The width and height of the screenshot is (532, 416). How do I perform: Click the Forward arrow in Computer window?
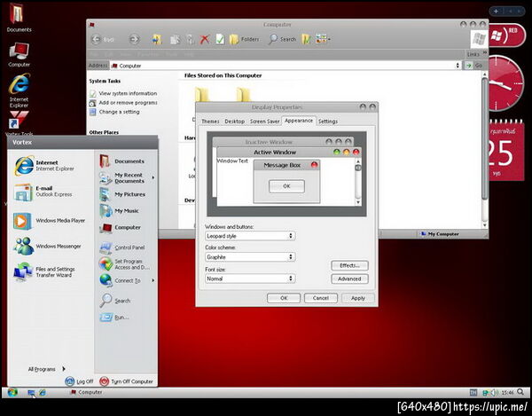(x=135, y=39)
